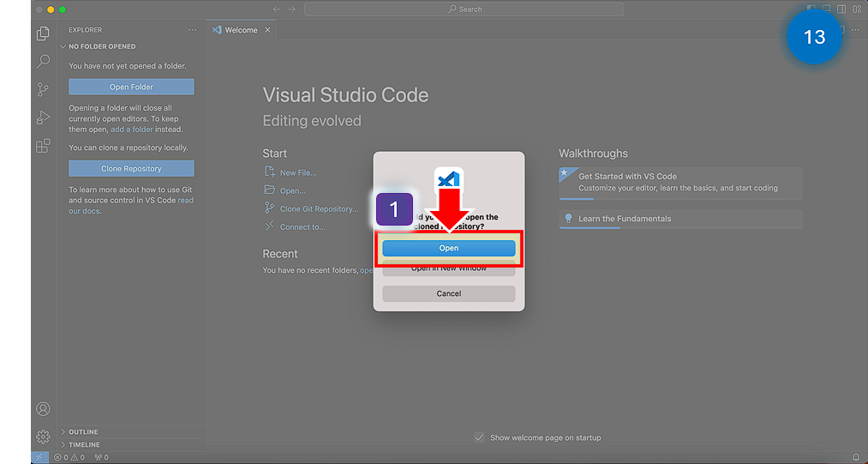
Task: Open the Accounts menu icon
Action: pyautogui.click(x=43, y=409)
